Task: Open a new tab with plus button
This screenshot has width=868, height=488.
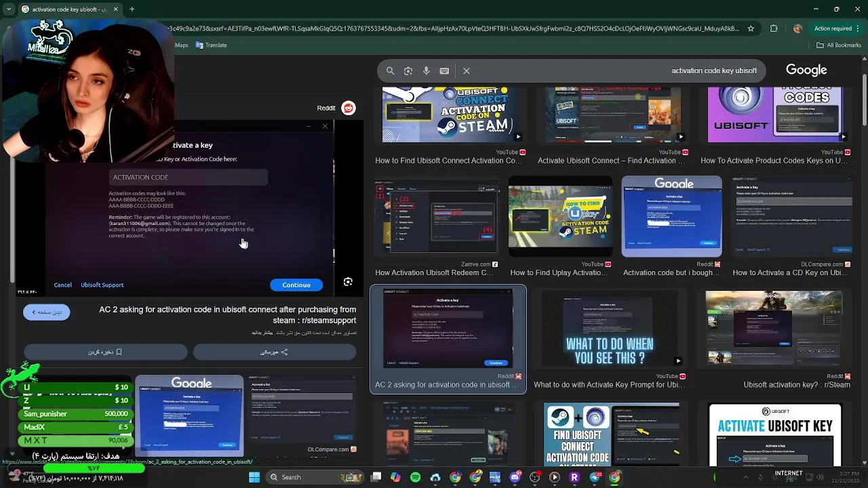Action: click(132, 9)
